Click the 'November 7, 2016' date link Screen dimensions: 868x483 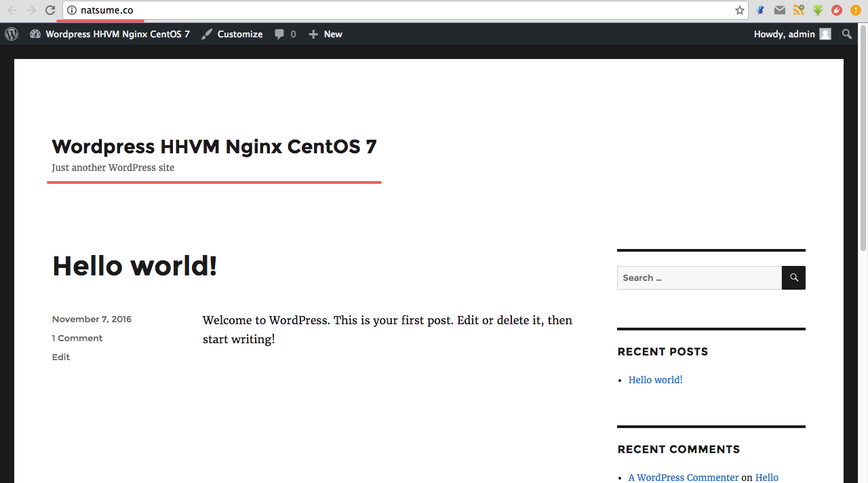click(92, 319)
